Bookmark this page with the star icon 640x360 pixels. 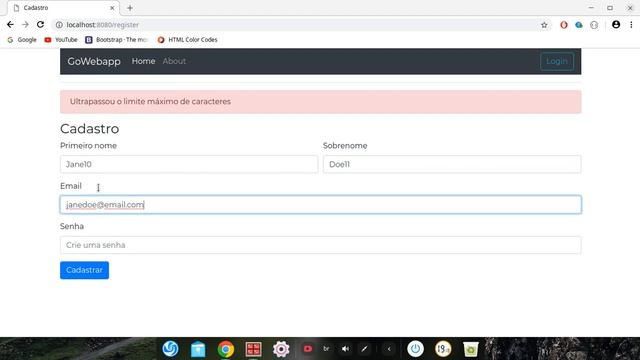[x=544, y=25]
